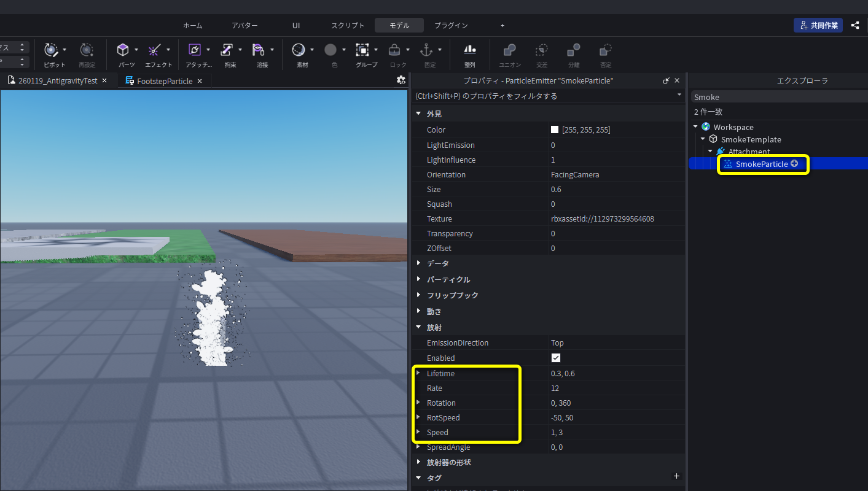Viewport: 868px width, 491px height.
Task: Click the Workspace globe icon in Explorer
Action: [705, 127]
